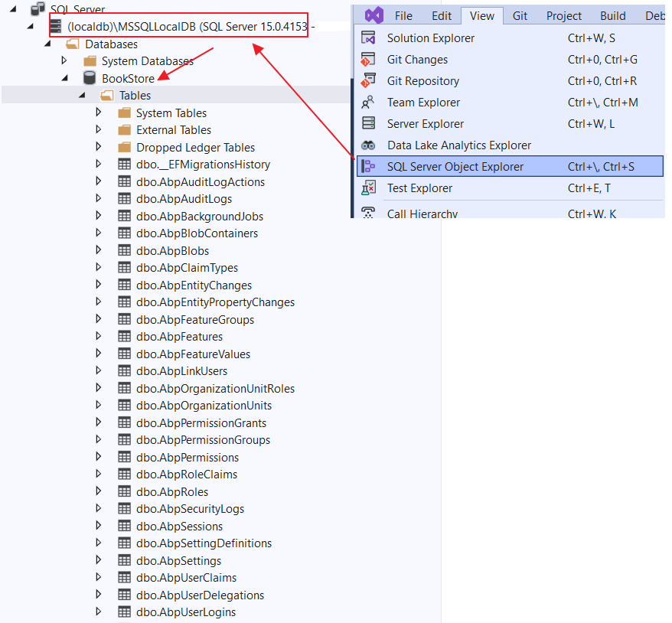This screenshot has height=623, width=672.
Task: Expand the dbo.AbpUserLogins table
Action: (98, 612)
